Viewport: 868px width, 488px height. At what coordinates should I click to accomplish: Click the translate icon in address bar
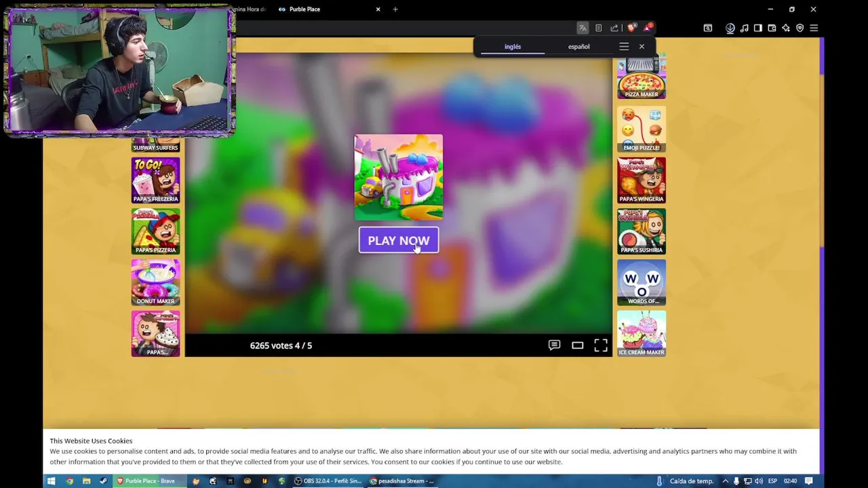click(x=583, y=28)
